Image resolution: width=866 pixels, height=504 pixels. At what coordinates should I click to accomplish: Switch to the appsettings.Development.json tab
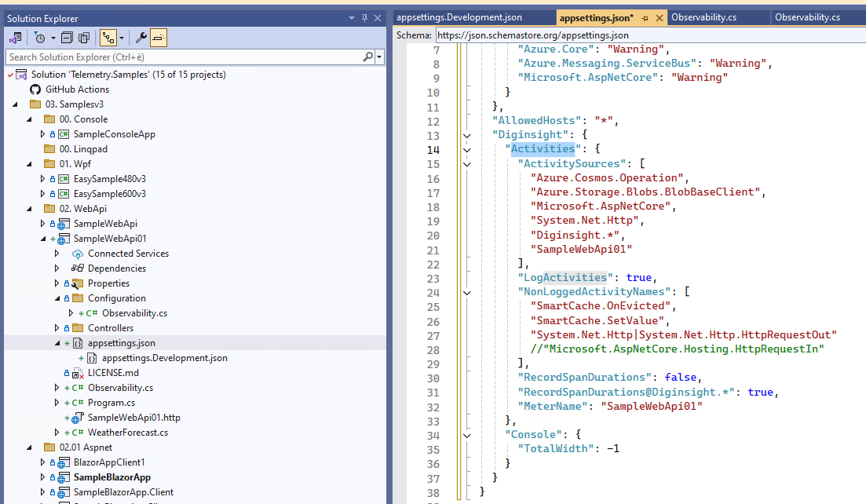click(x=459, y=17)
